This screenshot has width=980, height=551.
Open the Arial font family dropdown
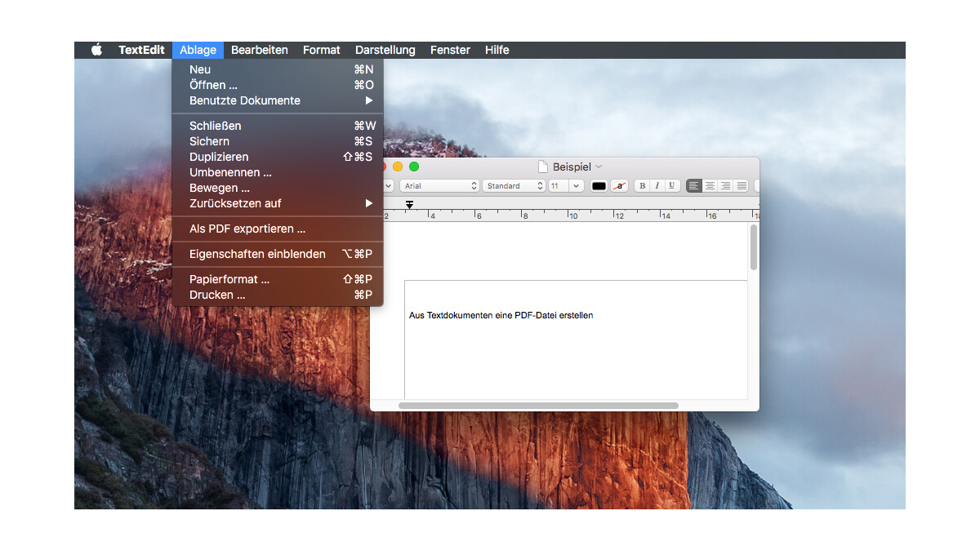(439, 186)
